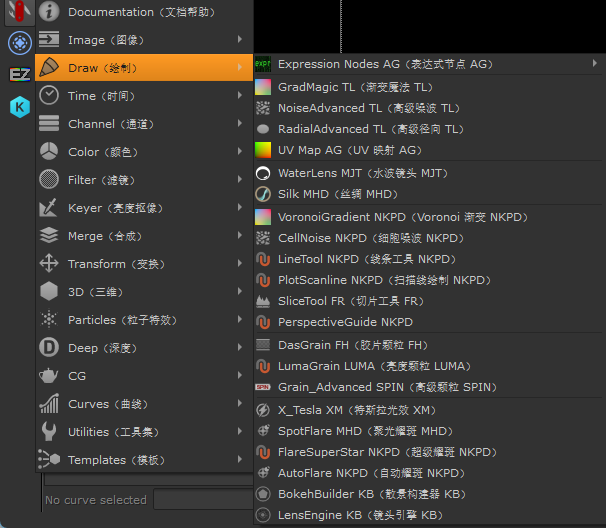Screen dimensions: 606x528
Task: Click the Channel stacked bars icon
Action: [49, 123]
